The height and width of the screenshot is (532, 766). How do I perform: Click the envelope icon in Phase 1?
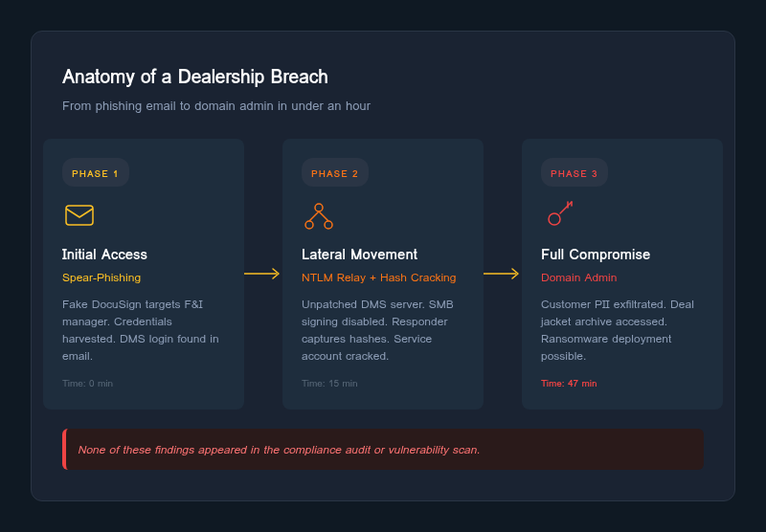(x=79, y=215)
